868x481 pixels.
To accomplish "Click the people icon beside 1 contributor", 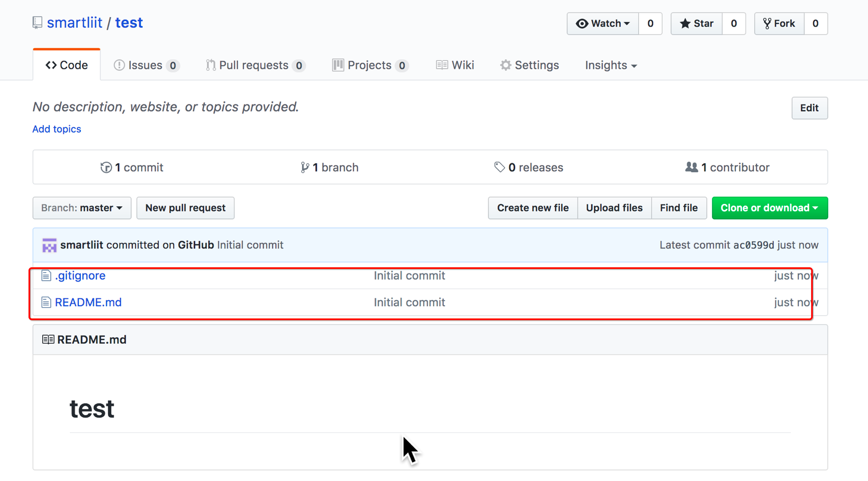I will [691, 167].
